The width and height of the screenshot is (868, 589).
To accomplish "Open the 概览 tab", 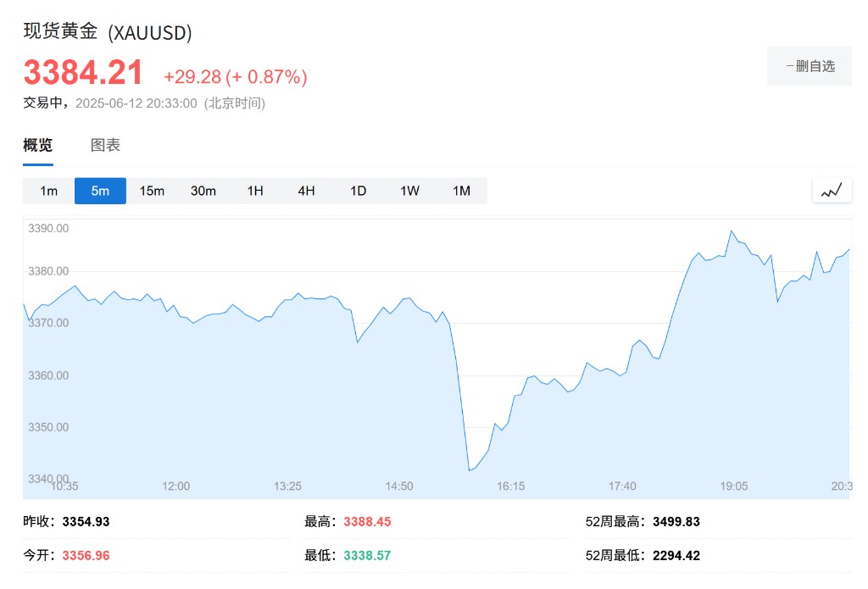I will coord(37,146).
